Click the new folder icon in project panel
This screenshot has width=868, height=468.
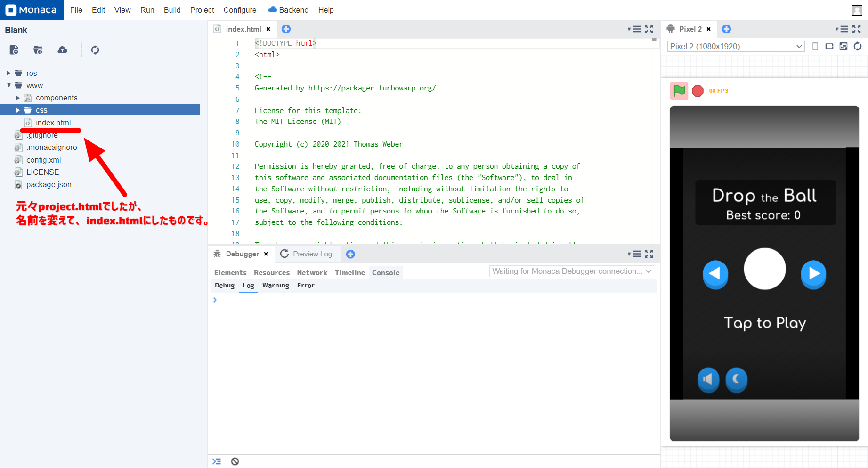coord(38,50)
